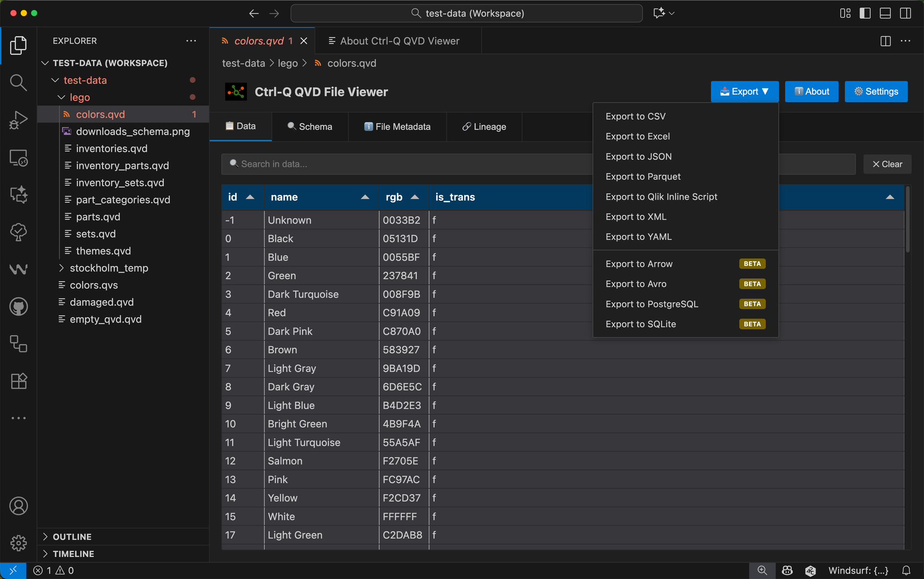
Task: Toggle the secondary side bar
Action: tap(906, 13)
